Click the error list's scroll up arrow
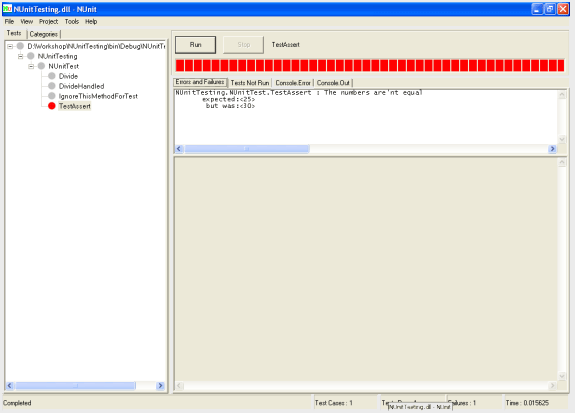 point(562,95)
